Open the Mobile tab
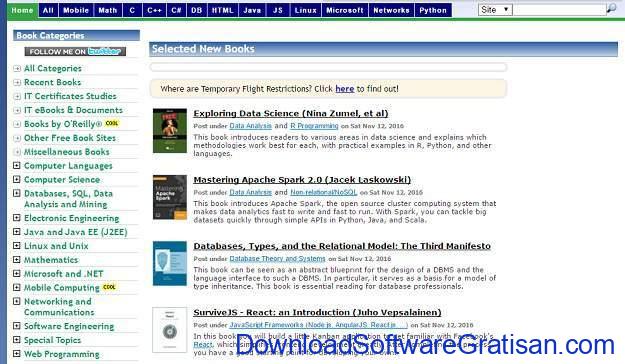 point(76,10)
